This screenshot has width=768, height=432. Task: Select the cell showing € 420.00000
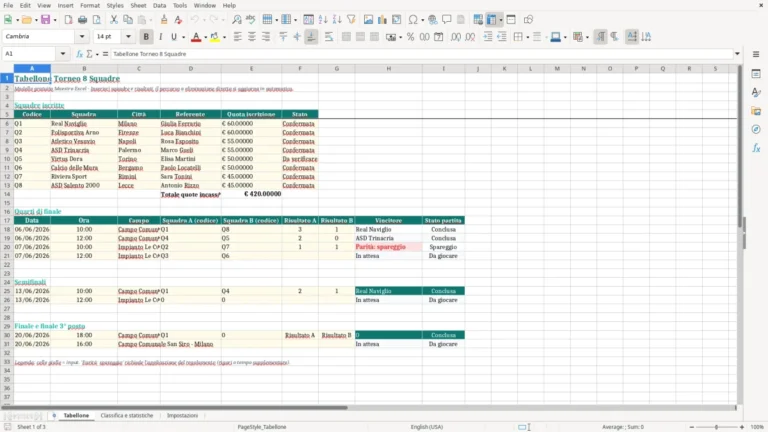click(251, 194)
